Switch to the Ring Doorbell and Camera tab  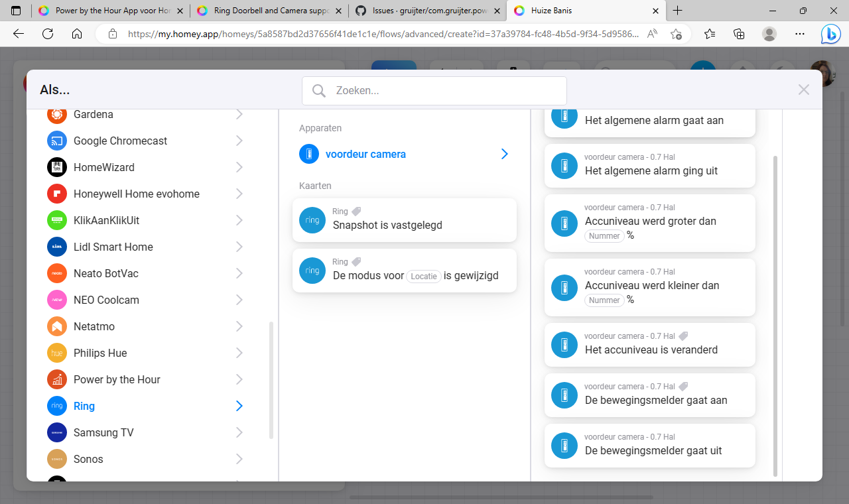click(x=268, y=11)
